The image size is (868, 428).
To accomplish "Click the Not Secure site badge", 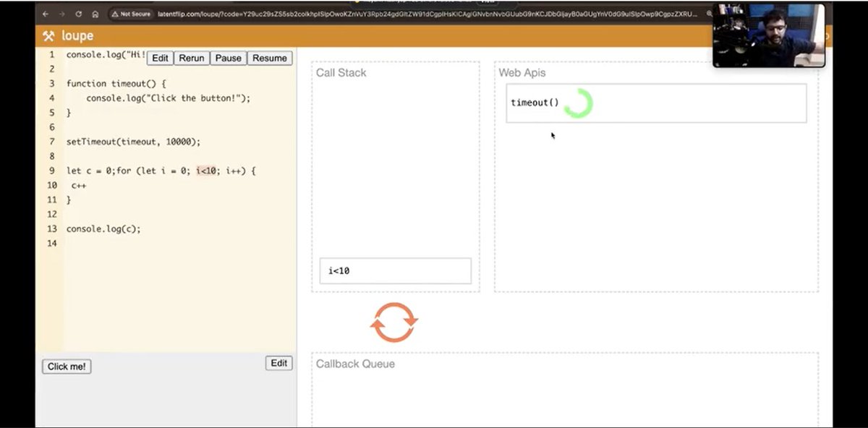I will (x=131, y=14).
